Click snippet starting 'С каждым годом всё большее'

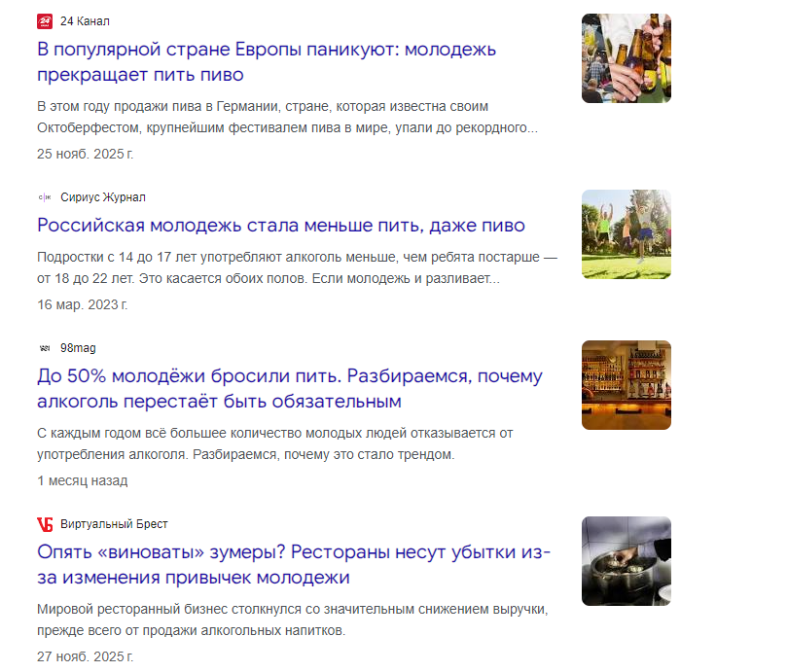click(275, 444)
